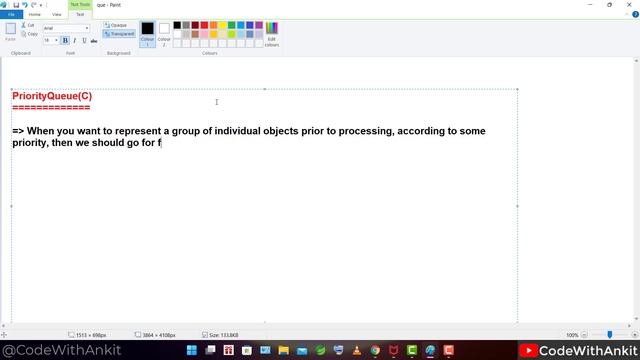Switch to Google Chrome on the taskbar
Viewport: 640px width, 360px height.
coord(375,350)
